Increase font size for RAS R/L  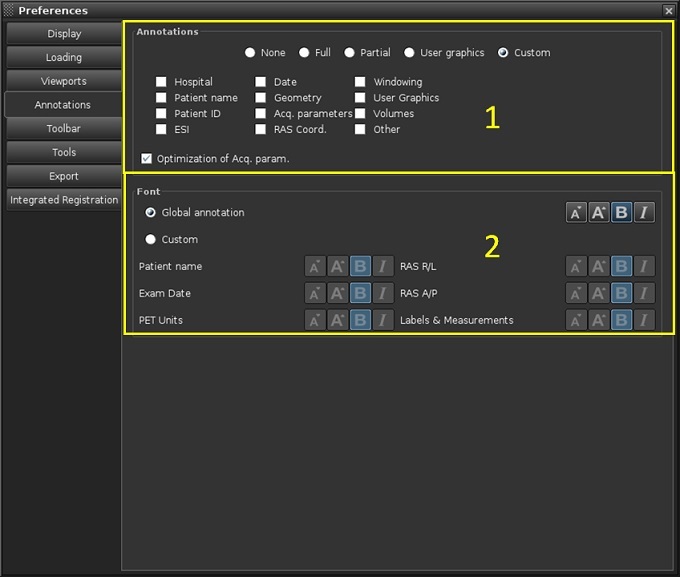[x=598, y=267]
